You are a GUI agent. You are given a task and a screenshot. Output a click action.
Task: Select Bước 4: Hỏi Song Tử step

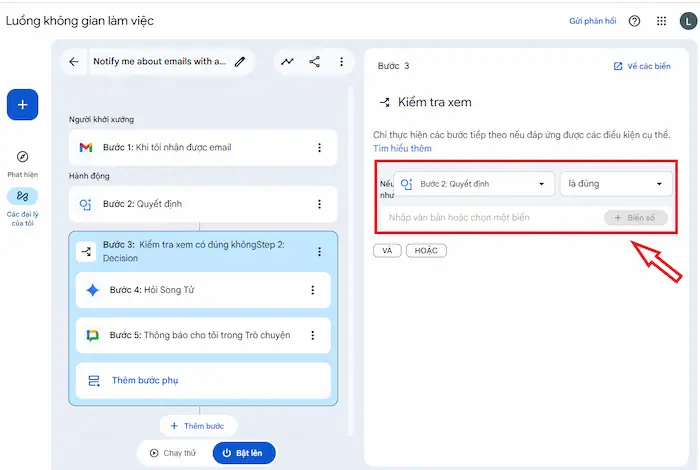coord(203,290)
